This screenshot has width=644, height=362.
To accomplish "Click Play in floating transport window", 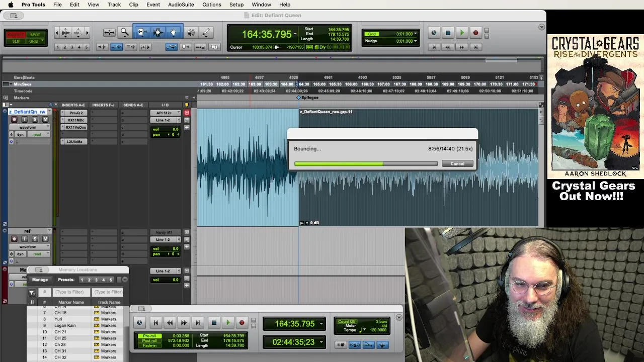I will 228,323.
